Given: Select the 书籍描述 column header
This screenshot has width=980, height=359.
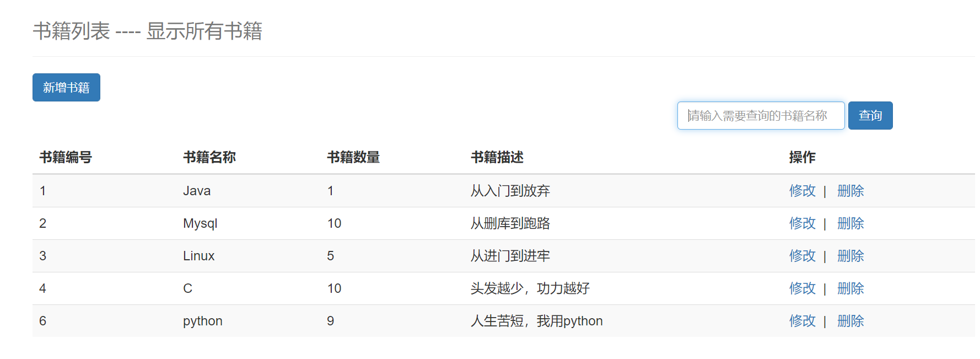Looking at the screenshot, I should [x=497, y=157].
